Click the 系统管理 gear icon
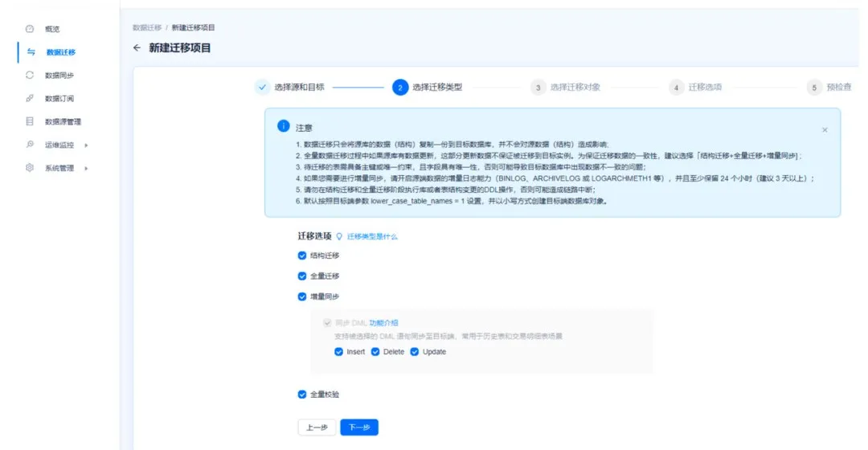 pyautogui.click(x=30, y=168)
